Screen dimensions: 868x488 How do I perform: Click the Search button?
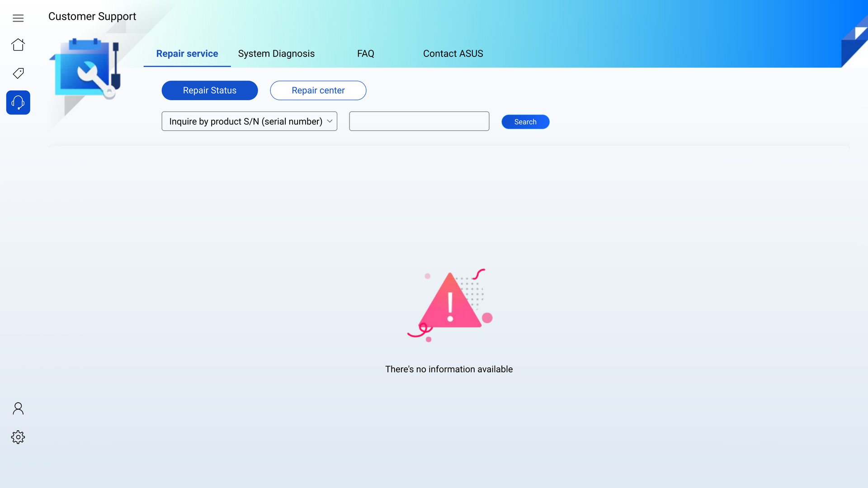525,122
